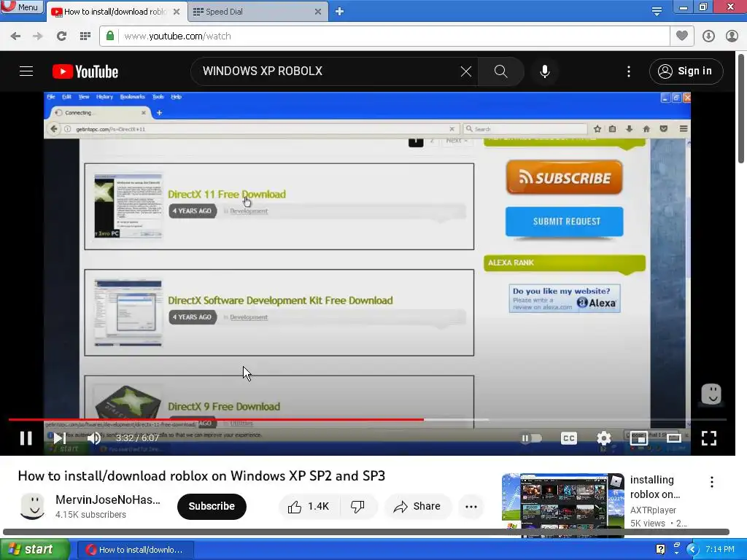
Task: Open a new tab with plus icon
Action: [339, 12]
